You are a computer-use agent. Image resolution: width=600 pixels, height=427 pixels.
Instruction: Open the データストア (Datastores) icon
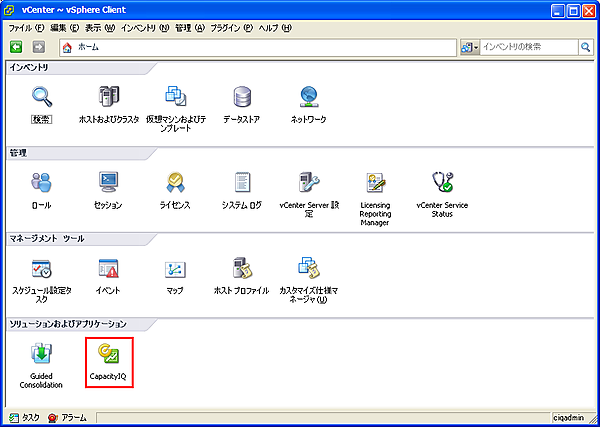click(242, 97)
